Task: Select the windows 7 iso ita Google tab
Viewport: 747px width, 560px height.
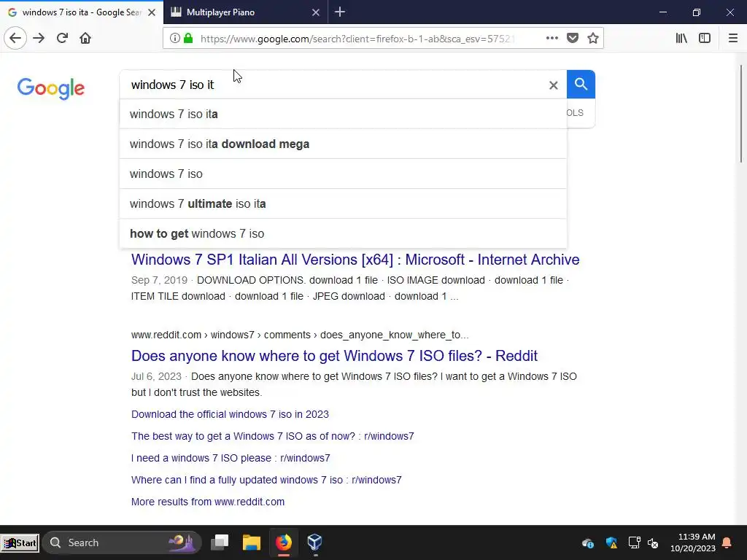Action: tap(82, 12)
